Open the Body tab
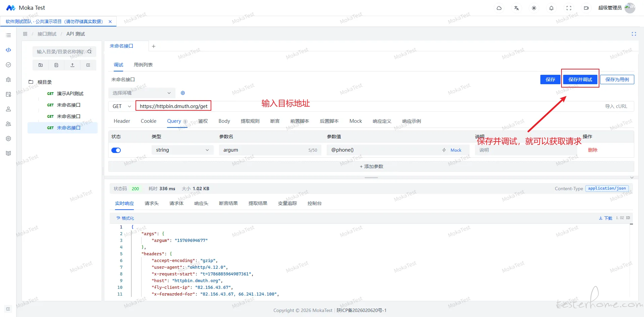The image size is (644, 317). tap(224, 121)
